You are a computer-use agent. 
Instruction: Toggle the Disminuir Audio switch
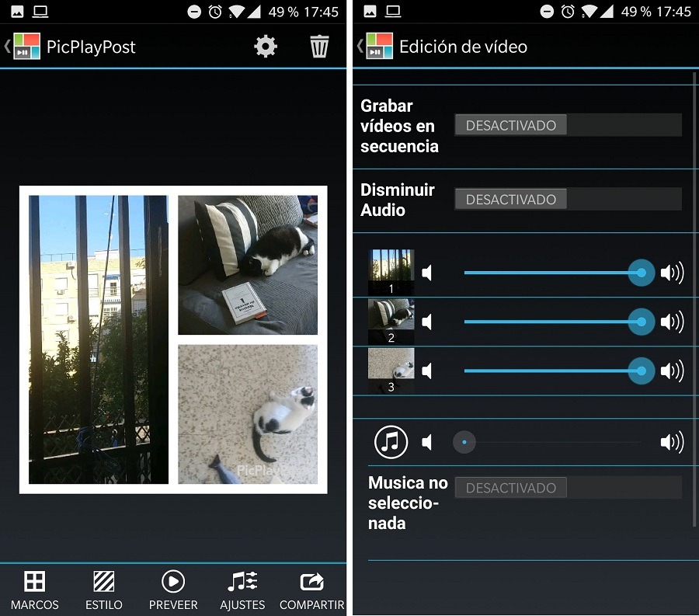coord(567,200)
